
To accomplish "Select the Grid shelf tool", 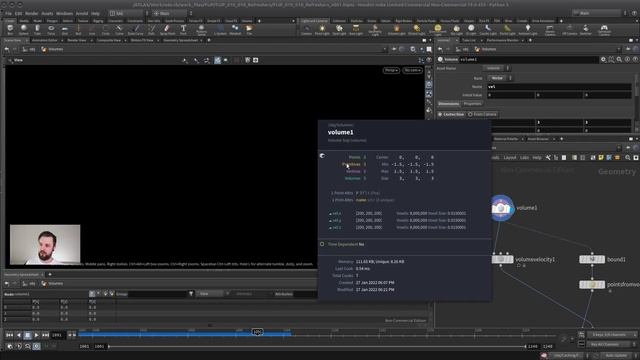I will (x=64, y=29).
